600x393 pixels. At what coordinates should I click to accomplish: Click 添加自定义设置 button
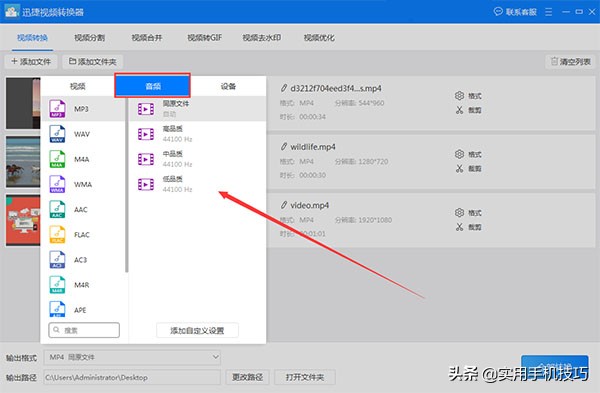tap(197, 330)
